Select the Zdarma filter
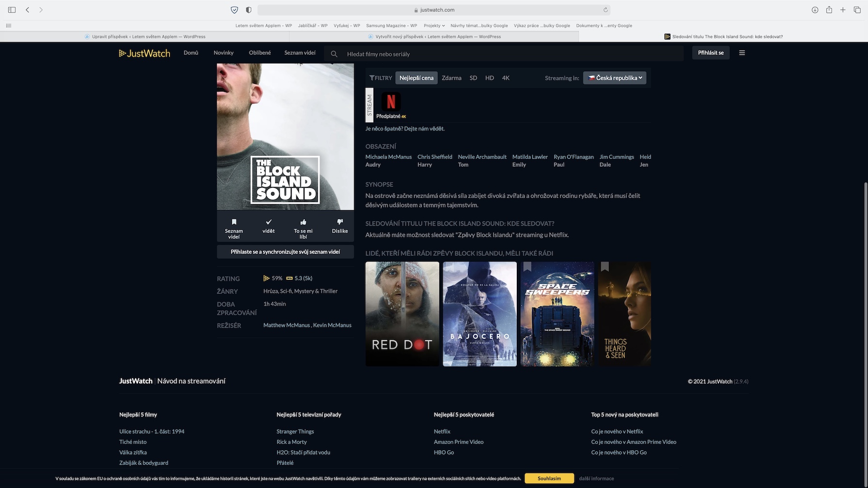 pyautogui.click(x=451, y=78)
